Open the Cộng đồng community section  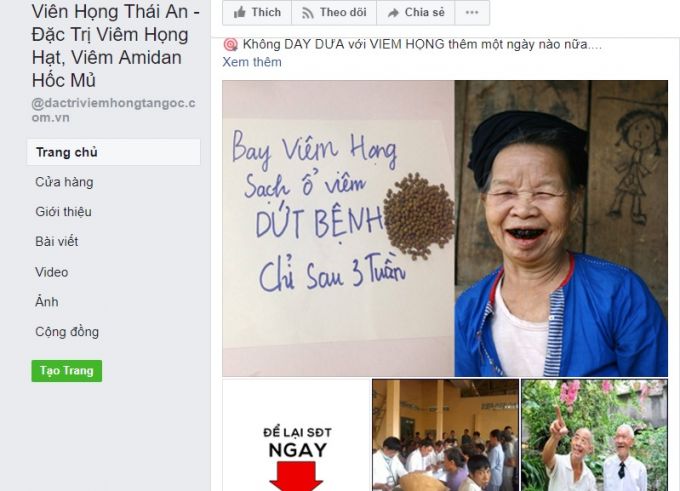tap(67, 331)
